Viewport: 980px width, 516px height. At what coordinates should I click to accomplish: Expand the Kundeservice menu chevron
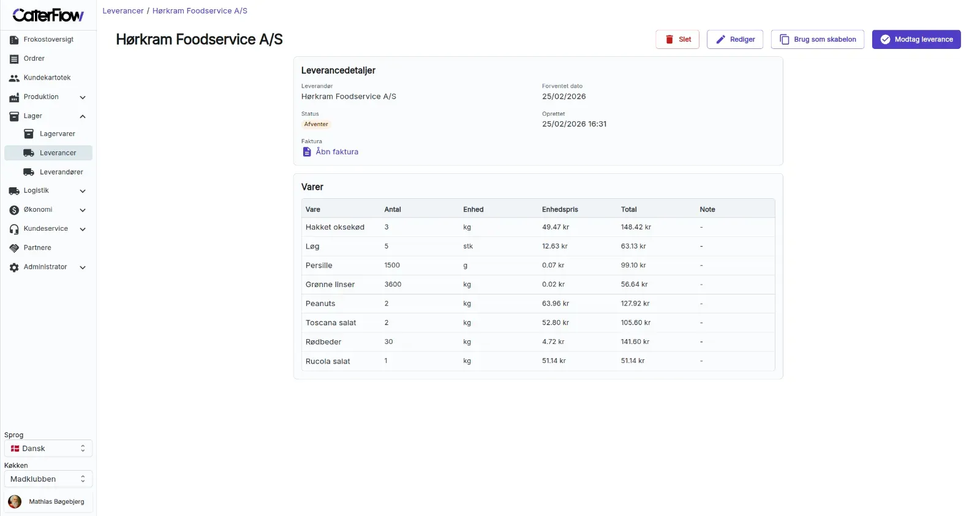83,229
